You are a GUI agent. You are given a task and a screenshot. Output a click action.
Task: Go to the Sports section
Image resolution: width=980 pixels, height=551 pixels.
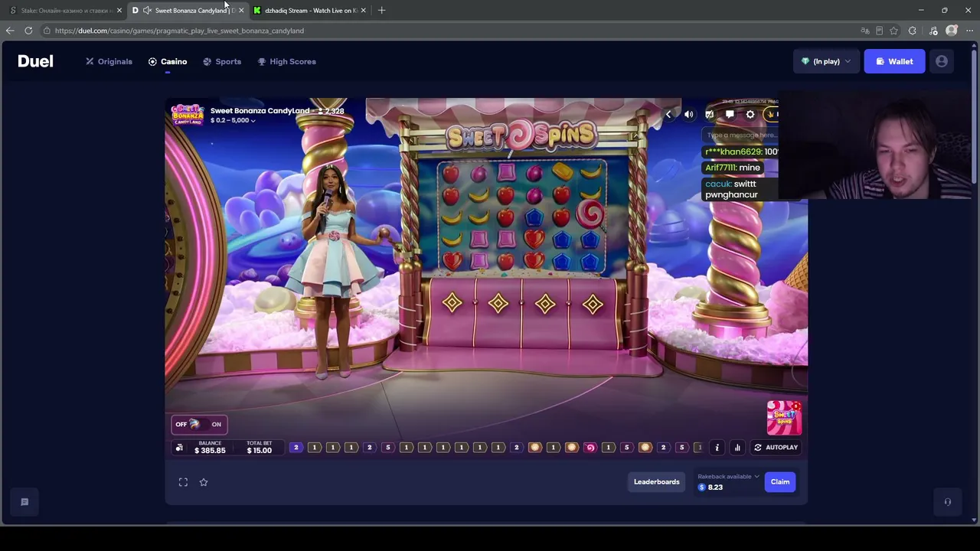pos(222,61)
